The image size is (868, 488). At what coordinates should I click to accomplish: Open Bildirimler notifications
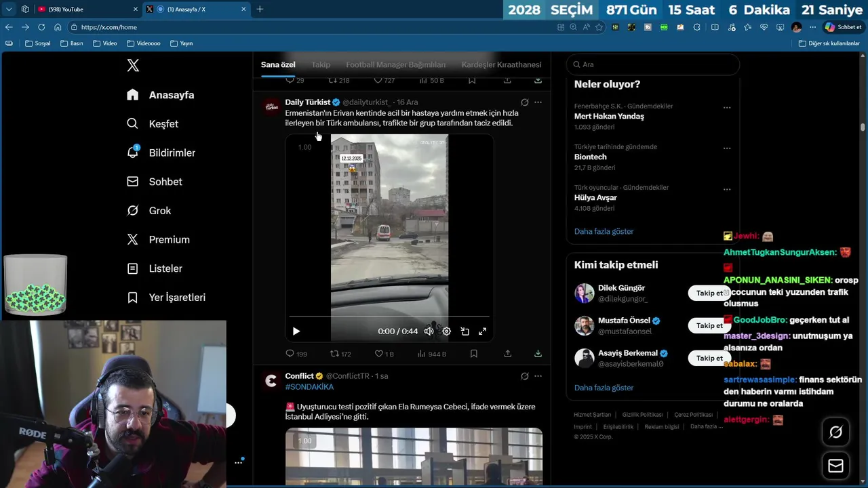(161, 152)
